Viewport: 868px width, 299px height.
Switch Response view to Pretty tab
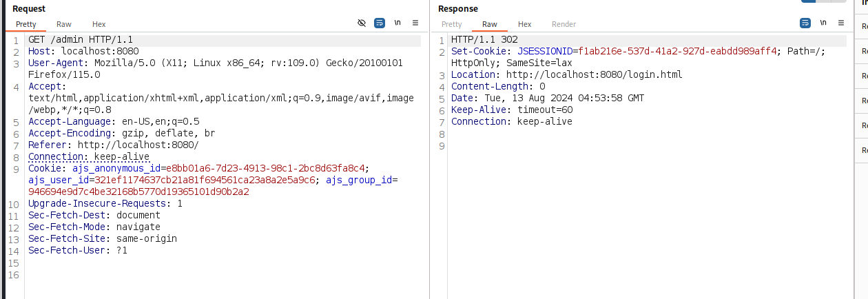pos(452,24)
